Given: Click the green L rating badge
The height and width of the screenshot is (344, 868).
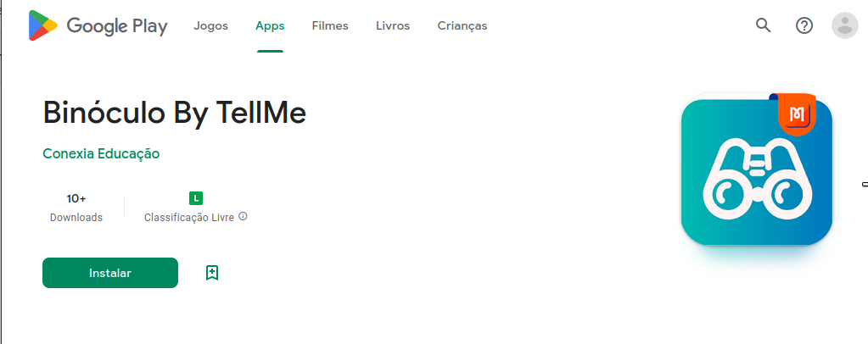Looking at the screenshot, I should pos(196,198).
